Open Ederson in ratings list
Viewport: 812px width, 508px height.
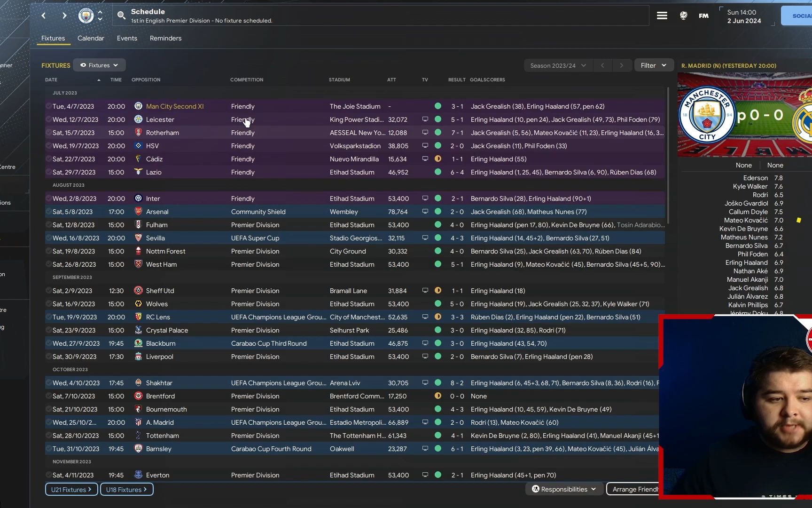tap(756, 178)
